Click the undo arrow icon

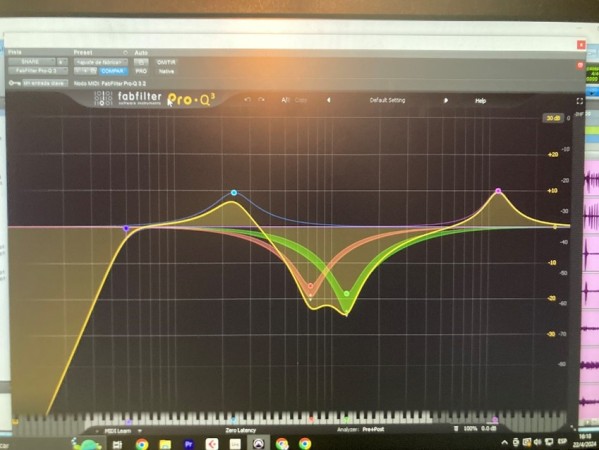pyautogui.click(x=248, y=100)
